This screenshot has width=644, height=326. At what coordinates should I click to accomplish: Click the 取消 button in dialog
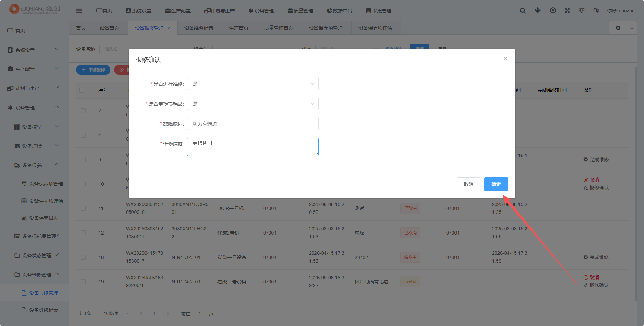469,184
